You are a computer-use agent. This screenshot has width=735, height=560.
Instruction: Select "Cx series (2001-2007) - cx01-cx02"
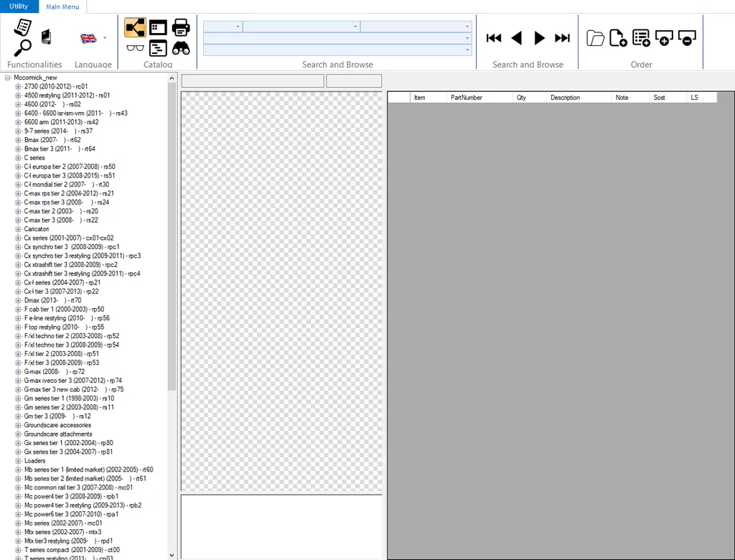[69, 238]
